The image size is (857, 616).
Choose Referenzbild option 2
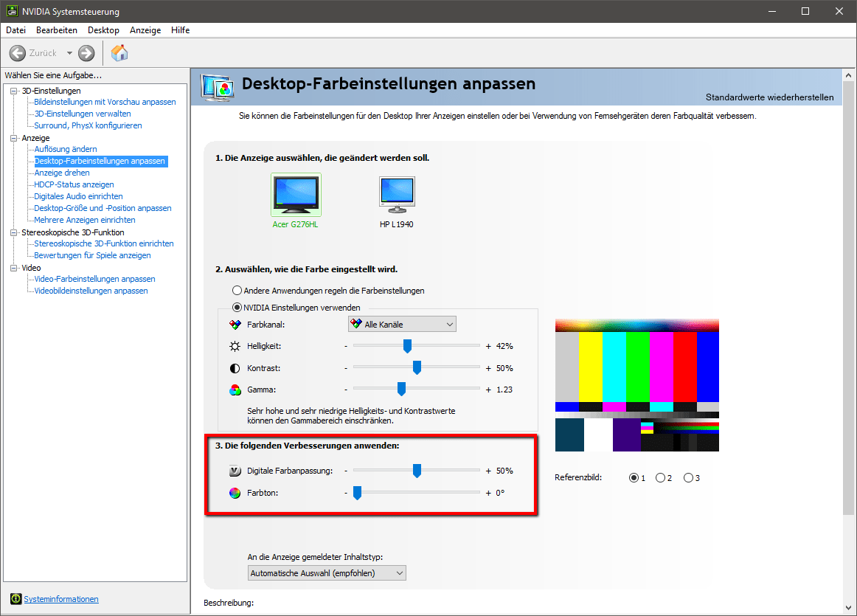661,478
